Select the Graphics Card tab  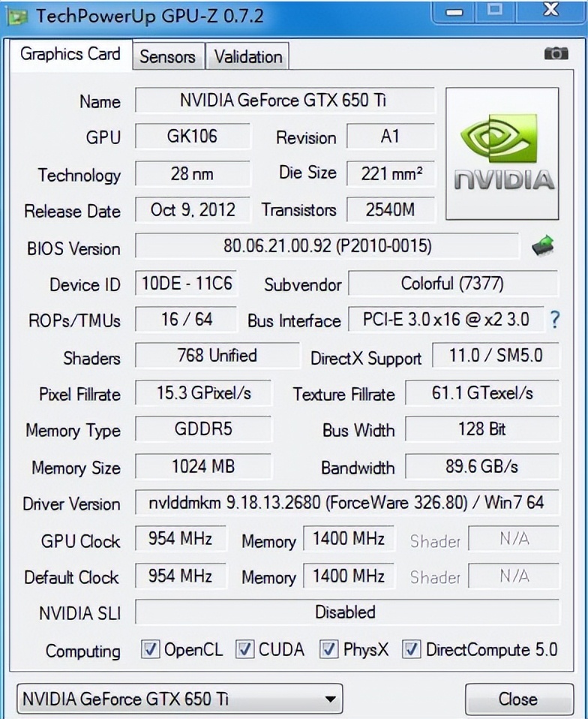click(x=70, y=54)
